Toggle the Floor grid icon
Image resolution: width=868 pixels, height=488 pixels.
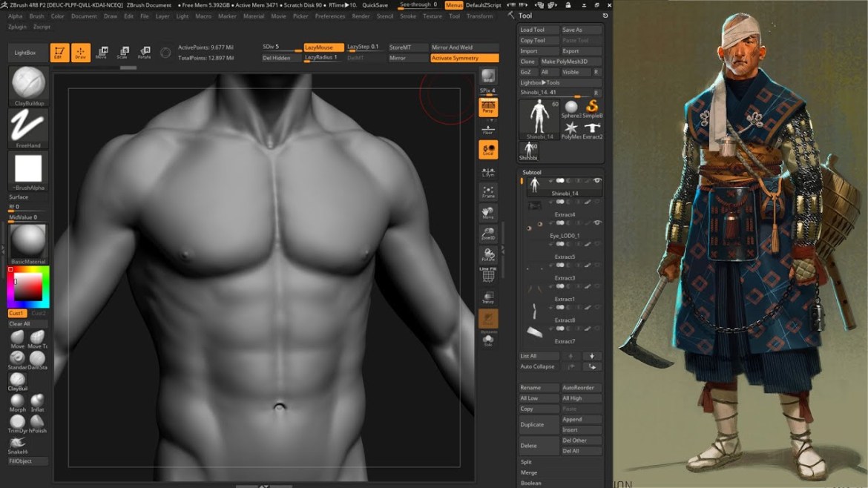click(487, 129)
